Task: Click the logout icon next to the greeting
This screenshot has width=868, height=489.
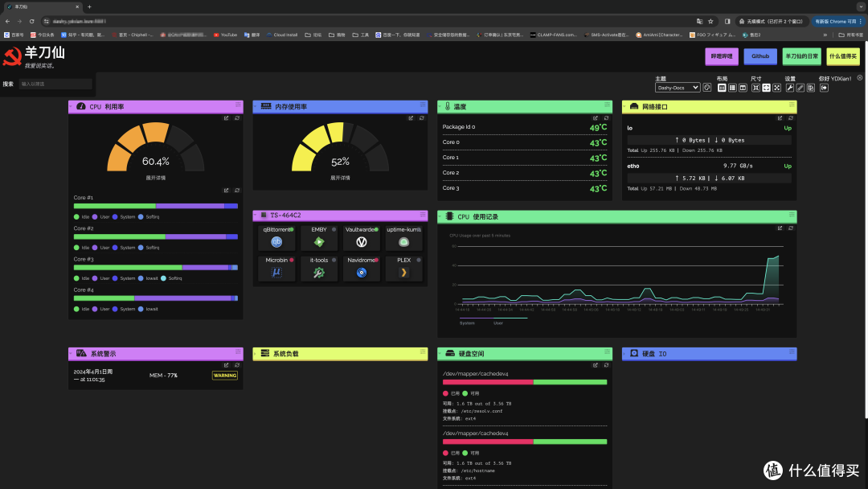Action: [x=824, y=88]
